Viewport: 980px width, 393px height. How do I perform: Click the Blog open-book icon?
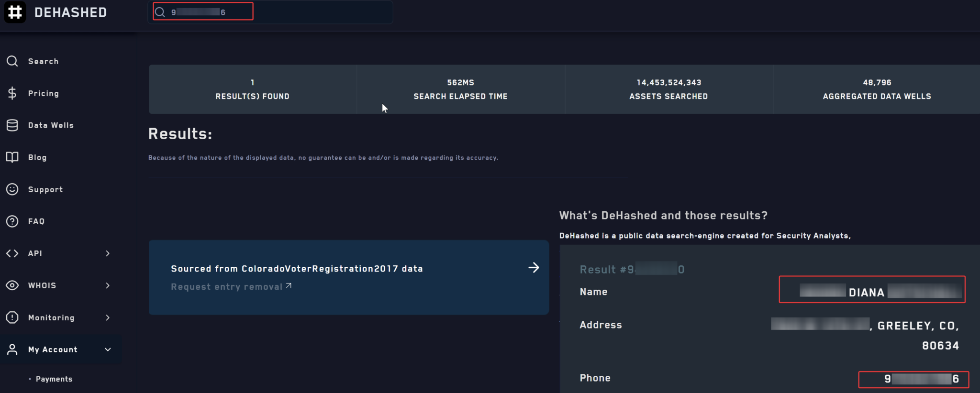click(x=12, y=157)
